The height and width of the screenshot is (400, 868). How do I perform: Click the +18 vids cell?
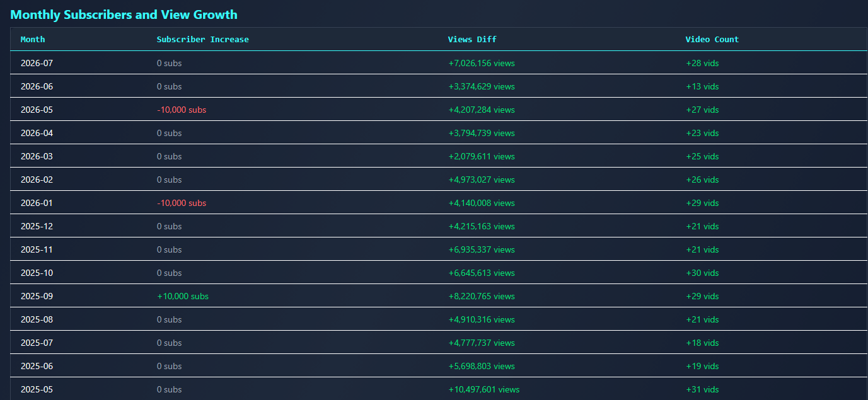[x=702, y=343]
